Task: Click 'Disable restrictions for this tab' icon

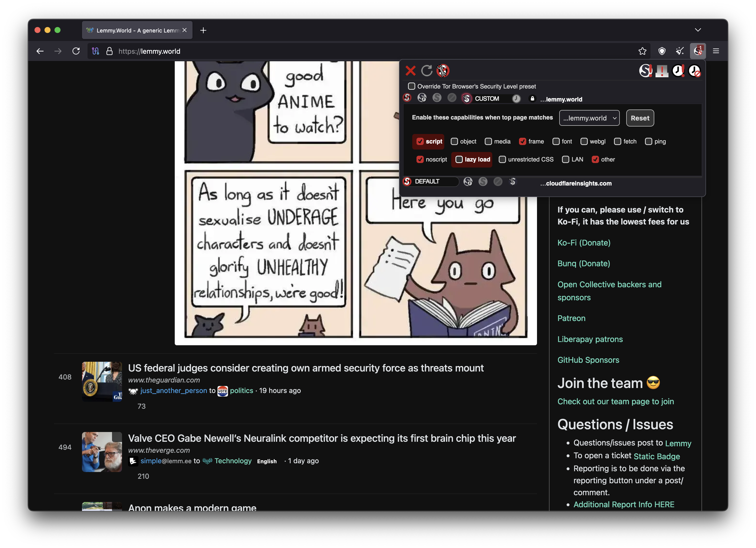Action: click(662, 71)
